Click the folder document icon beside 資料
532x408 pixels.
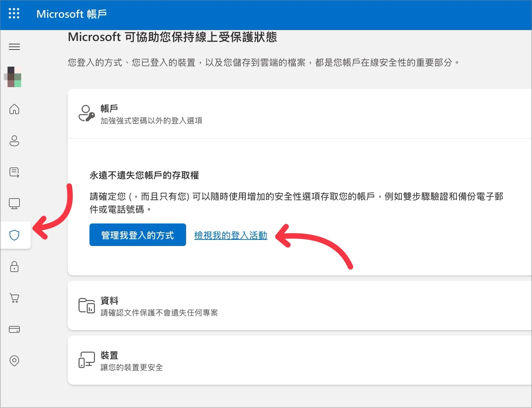click(x=87, y=305)
